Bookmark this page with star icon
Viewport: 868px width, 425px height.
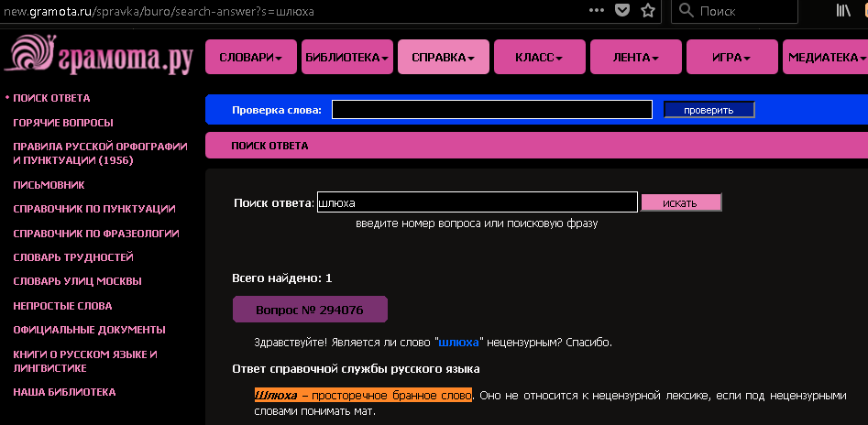pyautogui.click(x=648, y=11)
